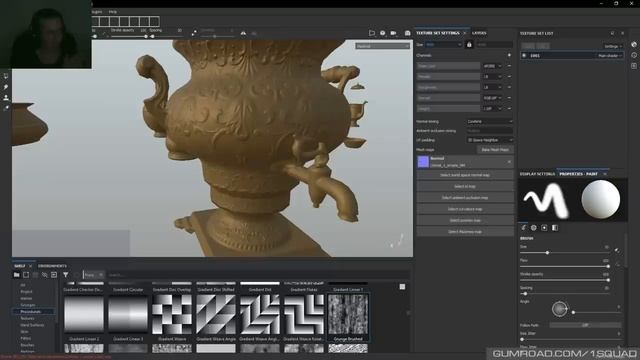640x360 pixels.
Task: Click the Bake Mesh Maps button
Action: [x=495, y=150]
